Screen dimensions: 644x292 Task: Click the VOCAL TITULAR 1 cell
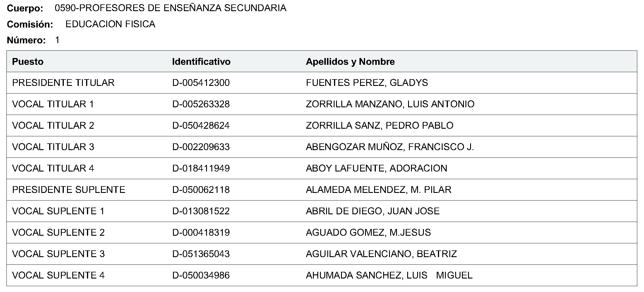[53, 104]
